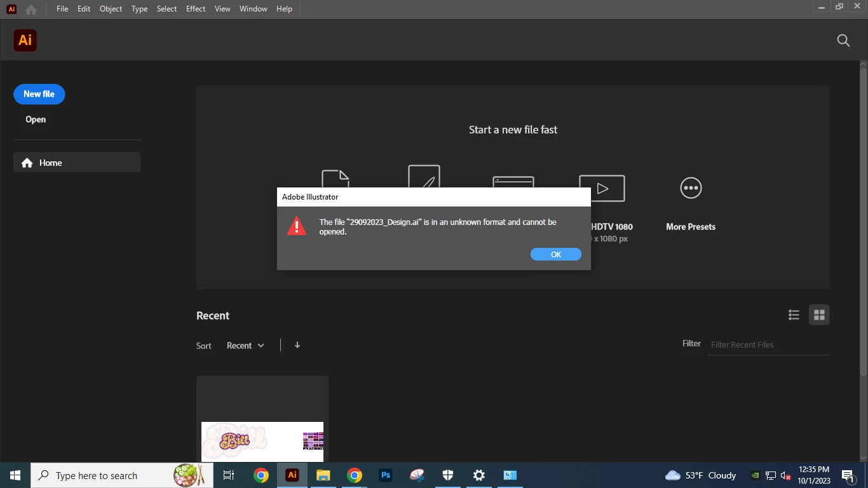Toggle sort order arrow
This screenshot has width=868, height=488.
coord(297,345)
